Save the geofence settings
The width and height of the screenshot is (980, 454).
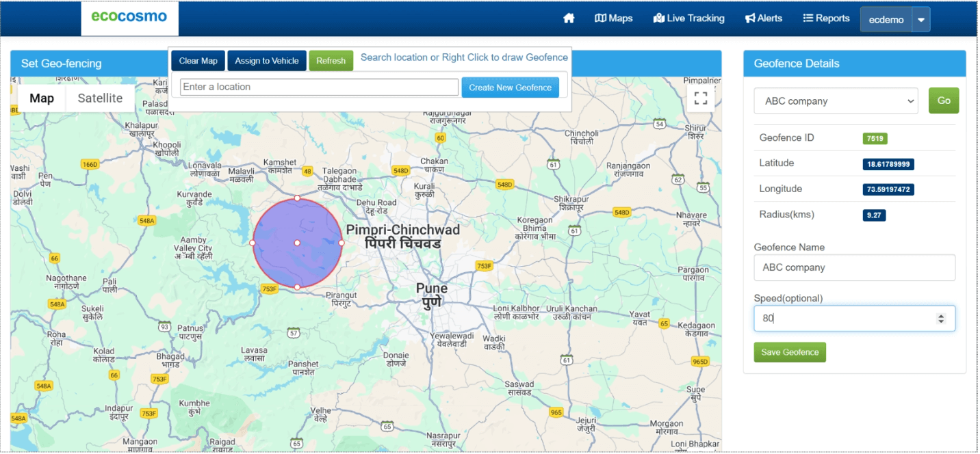[x=789, y=352]
